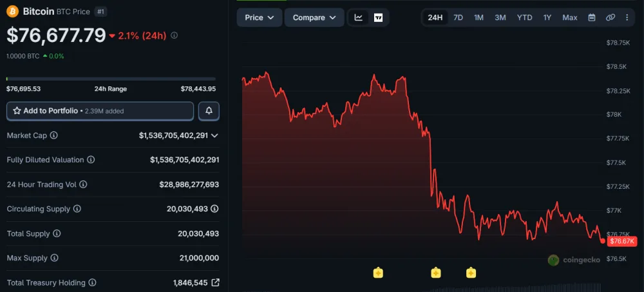Click the 24h Range progress bar
This screenshot has width=644, height=292.
[x=111, y=79]
